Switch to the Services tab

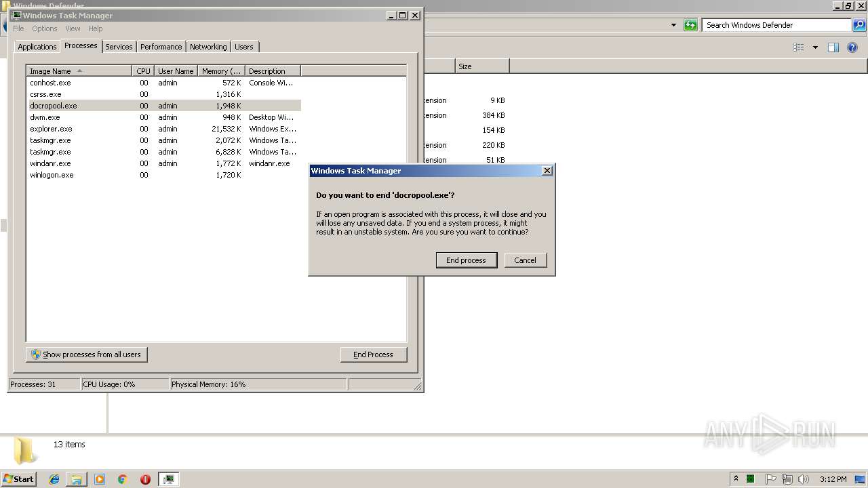pos(119,47)
